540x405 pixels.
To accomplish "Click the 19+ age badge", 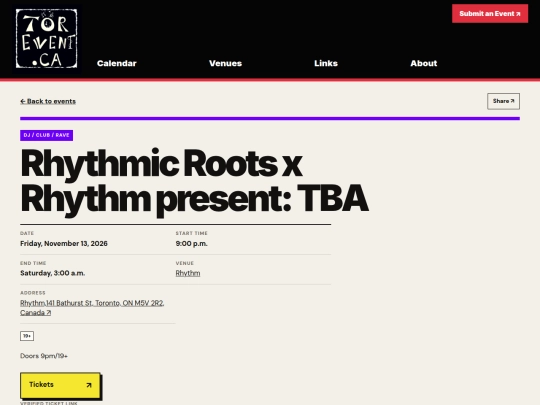I will point(27,336).
